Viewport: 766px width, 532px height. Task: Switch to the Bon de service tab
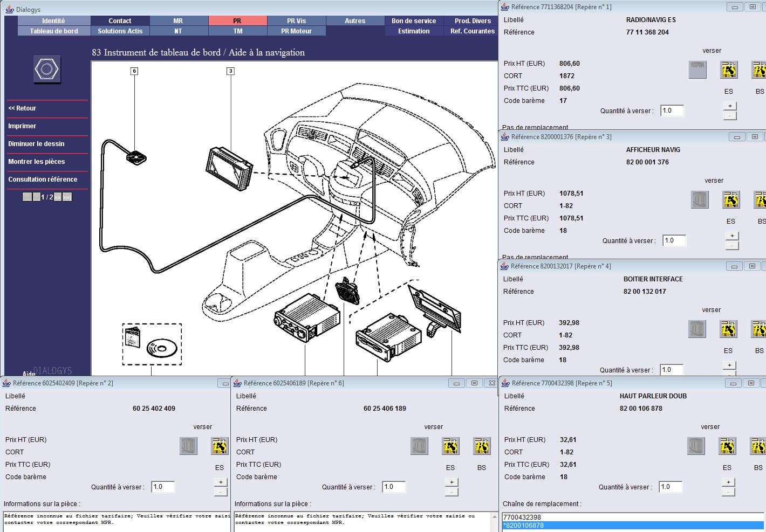(x=414, y=21)
